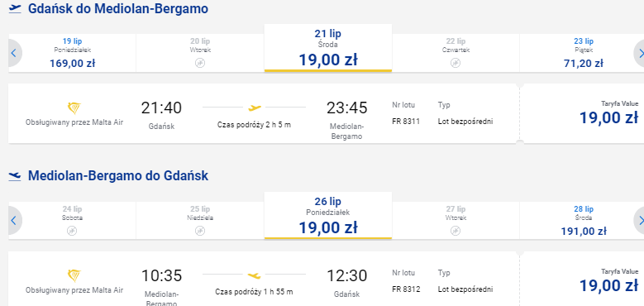The image size is (644, 306).
Task: Click Ryanair harp logo on flight FR 8311
Action: click(x=74, y=108)
